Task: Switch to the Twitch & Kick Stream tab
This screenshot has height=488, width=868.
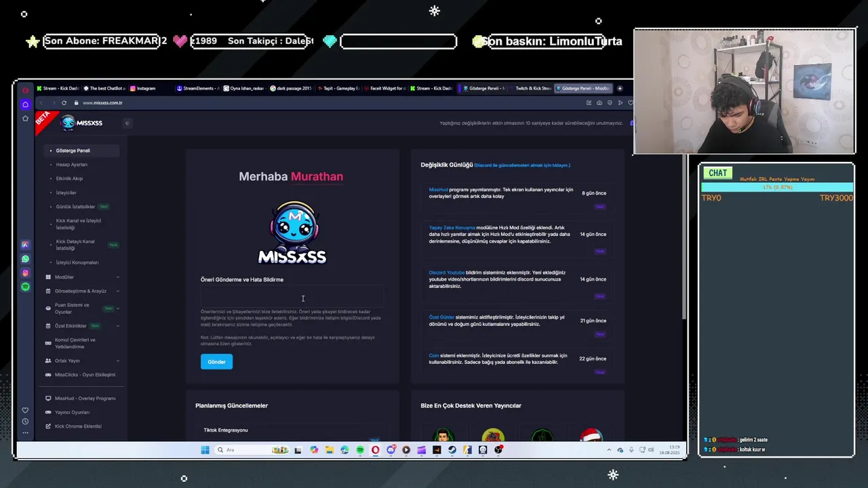Action: pos(530,88)
